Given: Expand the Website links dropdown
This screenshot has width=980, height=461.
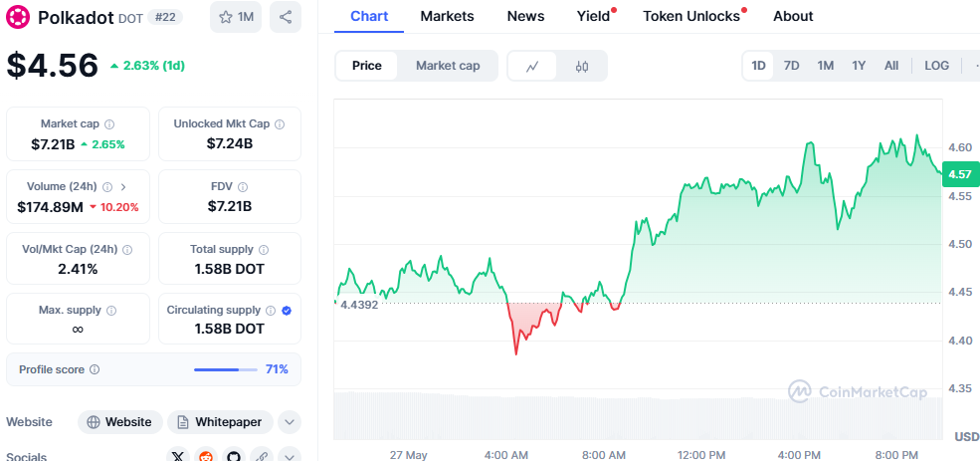Looking at the screenshot, I should 289,422.
